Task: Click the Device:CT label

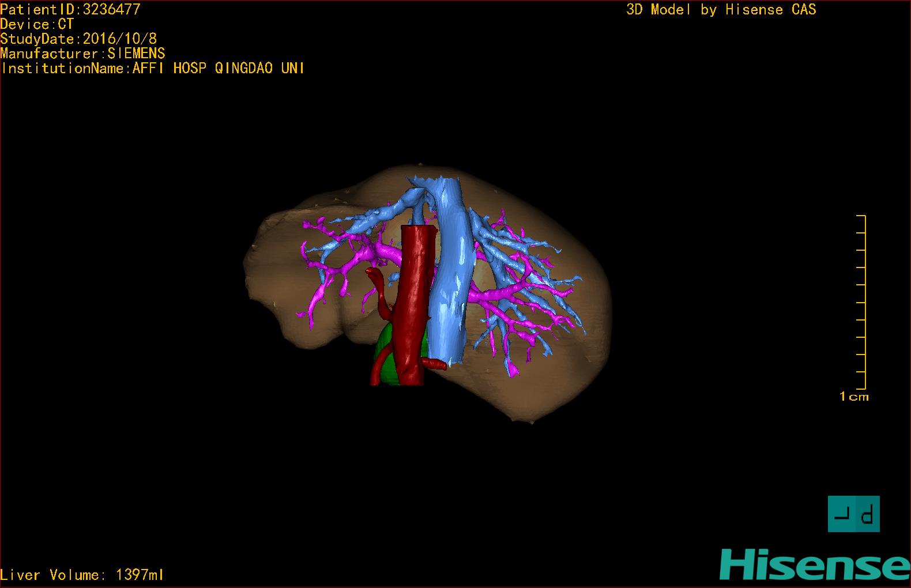Action: pyautogui.click(x=37, y=24)
